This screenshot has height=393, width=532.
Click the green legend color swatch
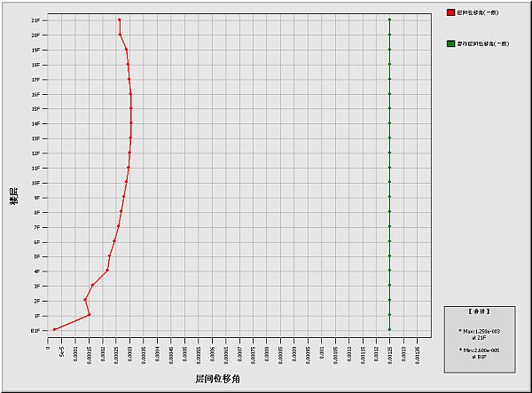(451, 43)
